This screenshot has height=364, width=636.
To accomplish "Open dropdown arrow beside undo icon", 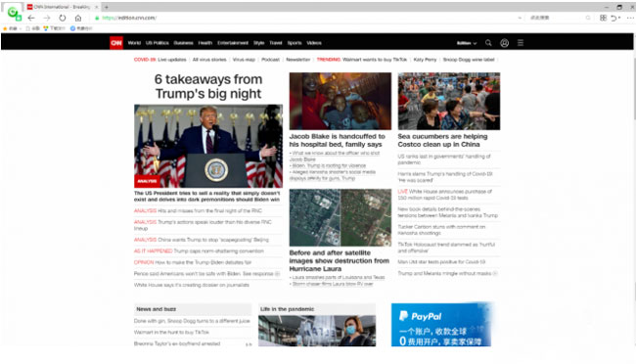I will [619, 18].
